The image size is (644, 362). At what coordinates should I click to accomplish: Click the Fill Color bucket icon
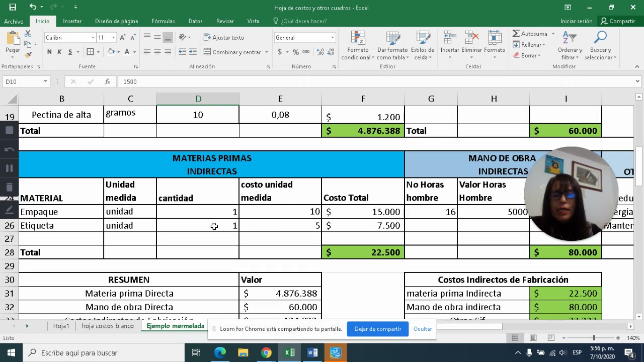pos(111,52)
